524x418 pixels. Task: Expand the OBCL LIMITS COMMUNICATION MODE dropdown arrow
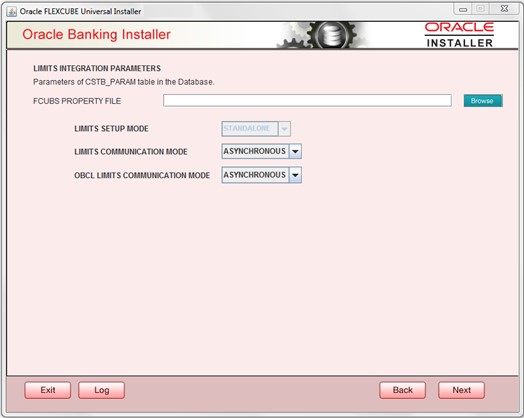295,175
